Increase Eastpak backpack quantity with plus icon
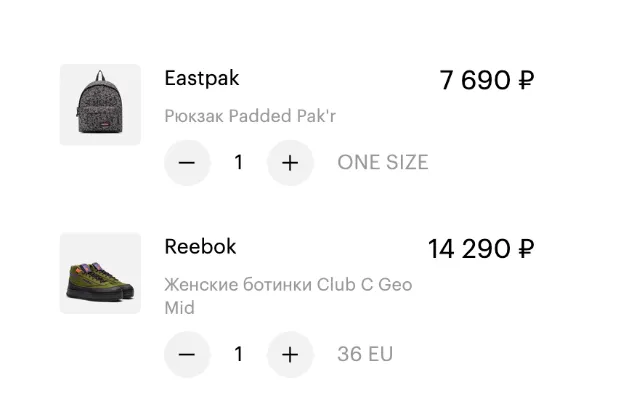Viewport: 624px width, 406px height. 290,162
